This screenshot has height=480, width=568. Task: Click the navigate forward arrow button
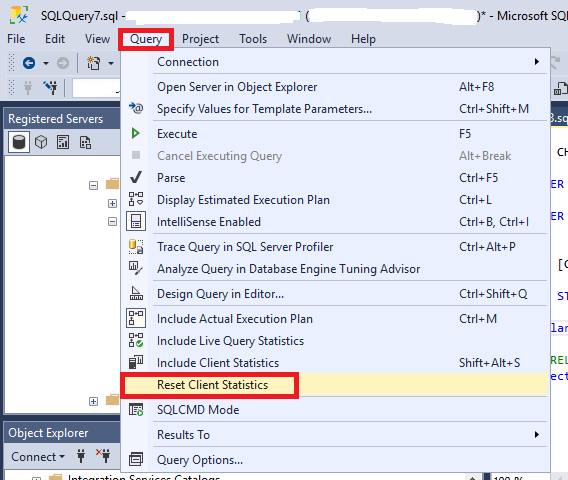coord(63,63)
